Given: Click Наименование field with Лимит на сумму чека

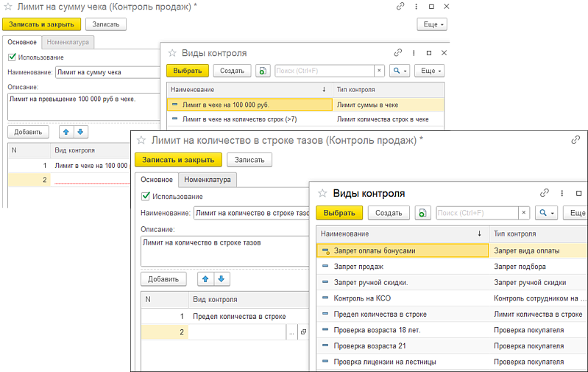Looking at the screenshot, I should [108, 72].
